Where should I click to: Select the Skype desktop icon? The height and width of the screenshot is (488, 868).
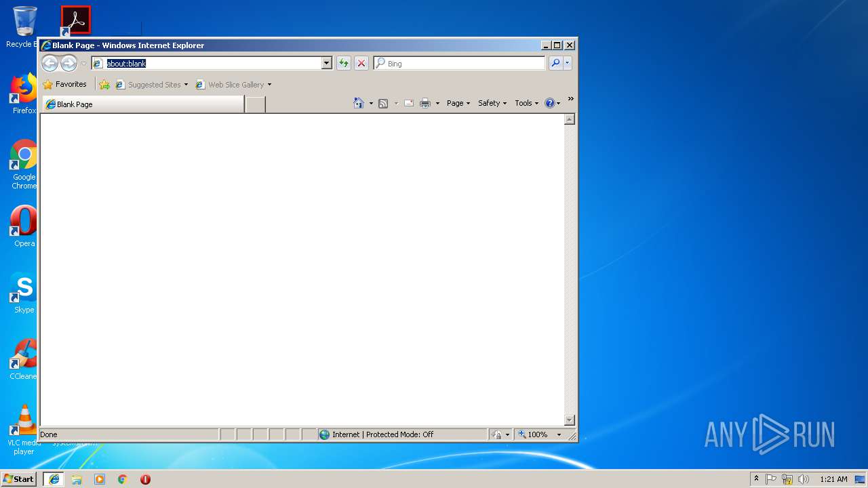click(24, 293)
